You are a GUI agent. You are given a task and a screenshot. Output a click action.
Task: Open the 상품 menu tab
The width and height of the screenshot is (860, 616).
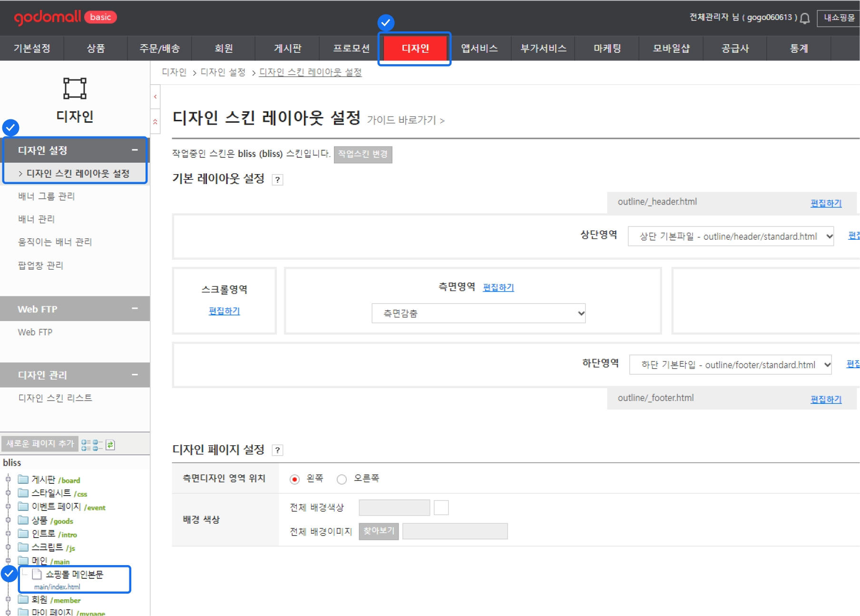(96, 49)
